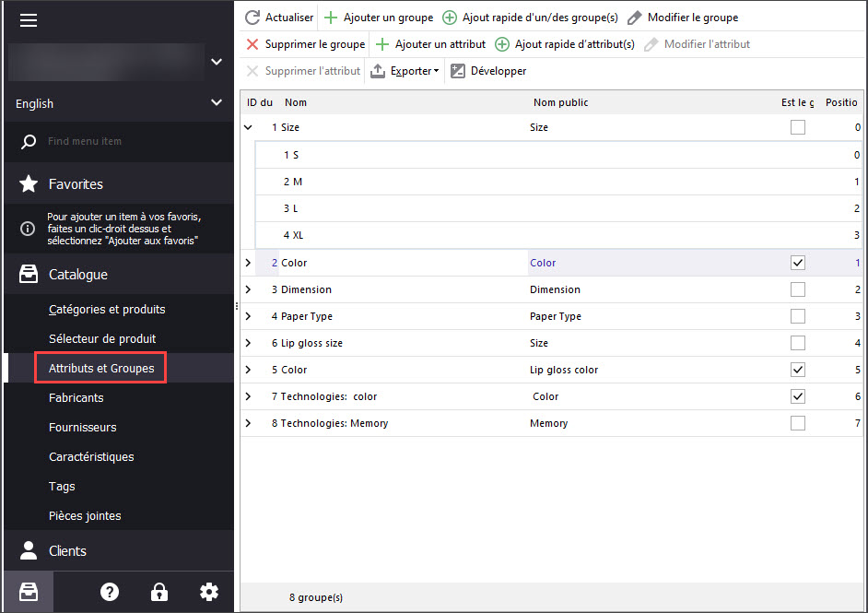This screenshot has height=613, width=868.
Task: Click the Clients person icon
Action: click(29, 550)
